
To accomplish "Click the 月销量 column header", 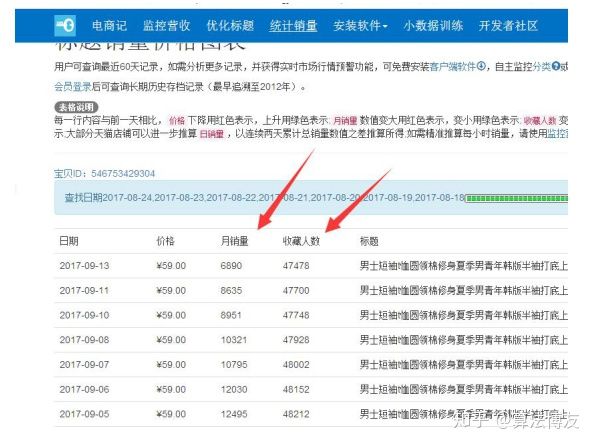I will [x=235, y=241].
